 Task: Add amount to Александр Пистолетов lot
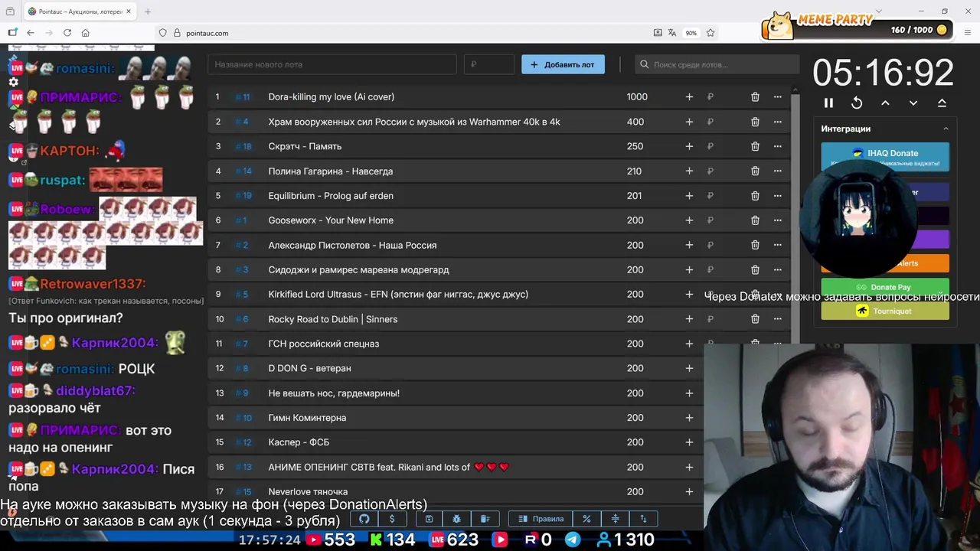[689, 245]
